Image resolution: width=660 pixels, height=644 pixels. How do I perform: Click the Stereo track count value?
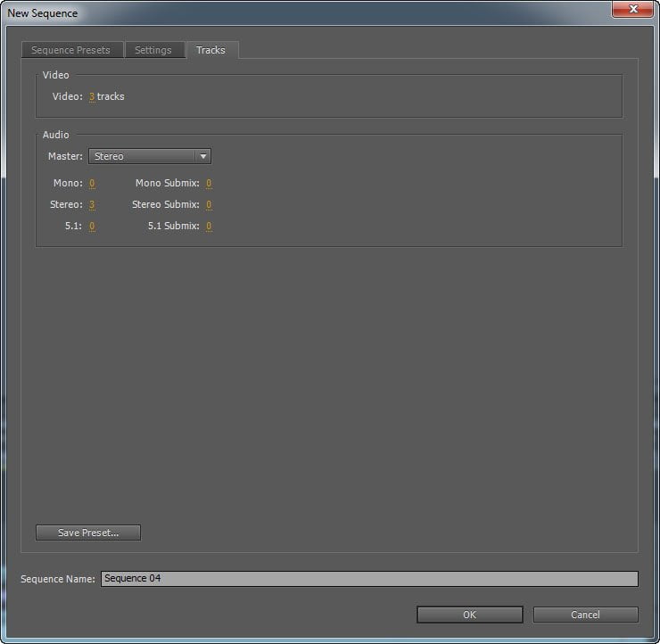tap(92, 205)
